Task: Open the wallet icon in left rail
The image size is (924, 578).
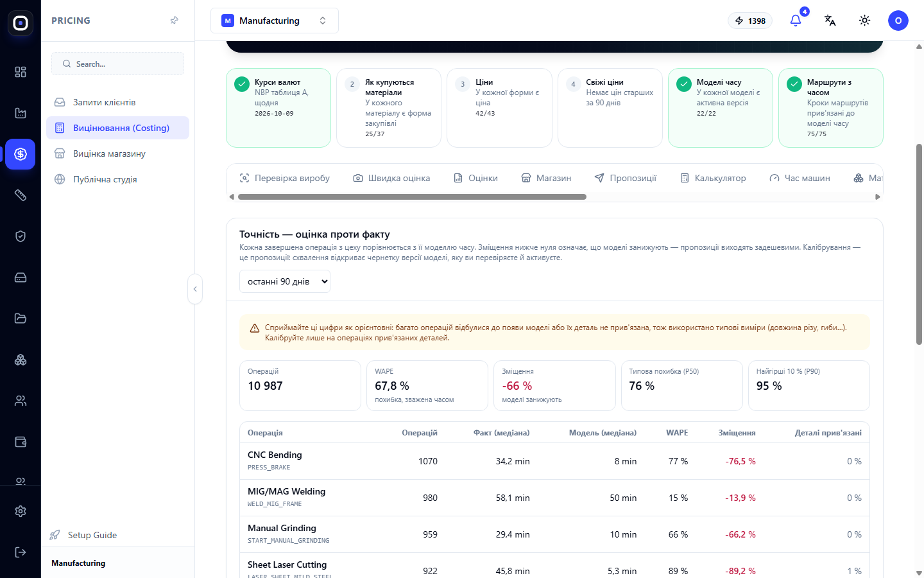Action: tap(21, 442)
